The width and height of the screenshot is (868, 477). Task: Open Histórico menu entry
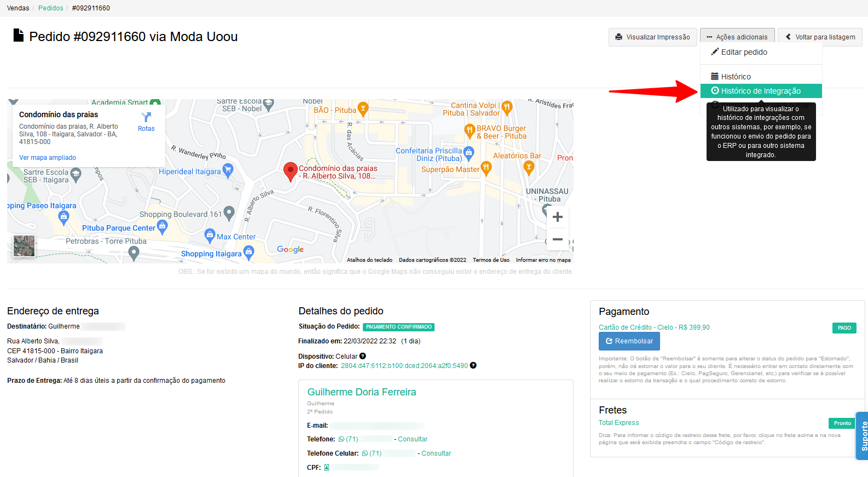[761, 77]
